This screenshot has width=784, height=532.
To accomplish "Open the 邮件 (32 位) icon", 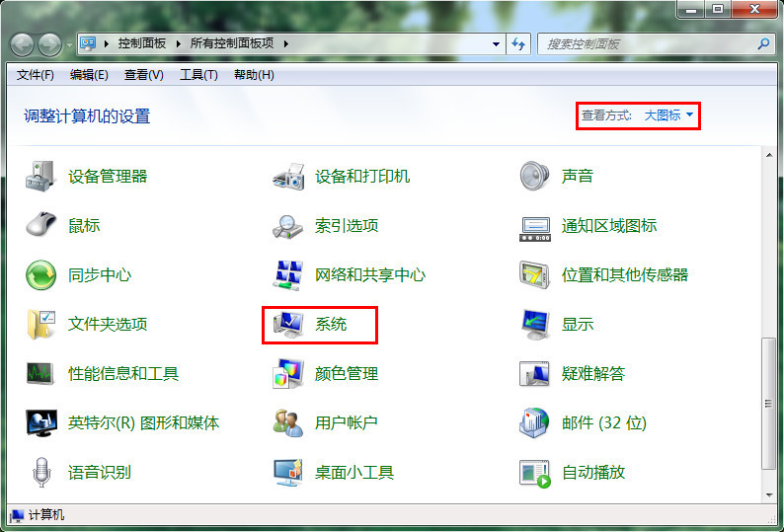I will tap(534, 423).
